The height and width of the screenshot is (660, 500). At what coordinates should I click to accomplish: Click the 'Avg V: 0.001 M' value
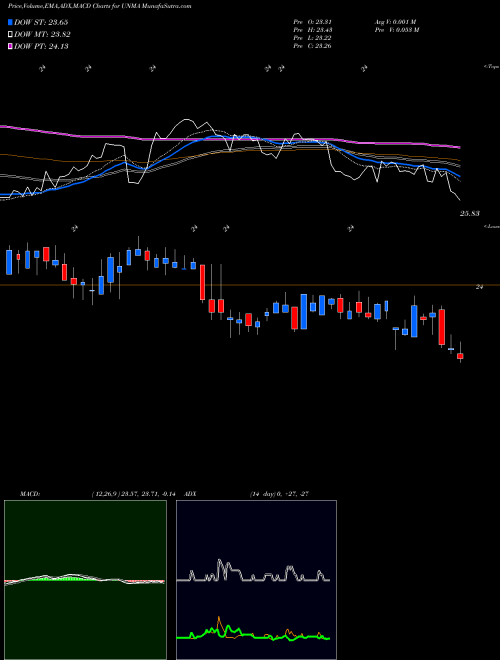point(395,22)
